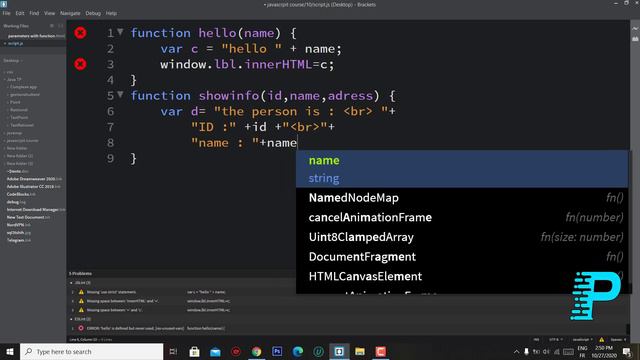Open Adobe Dreamweaver 2020 shortcut in file tree
This screenshot has width=640, height=360.
33,179
